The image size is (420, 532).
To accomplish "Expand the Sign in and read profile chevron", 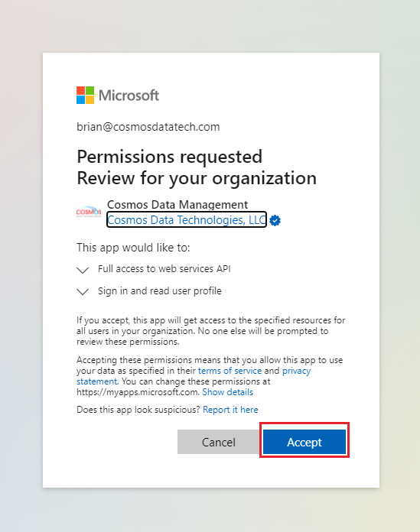I will pyautogui.click(x=83, y=292).
